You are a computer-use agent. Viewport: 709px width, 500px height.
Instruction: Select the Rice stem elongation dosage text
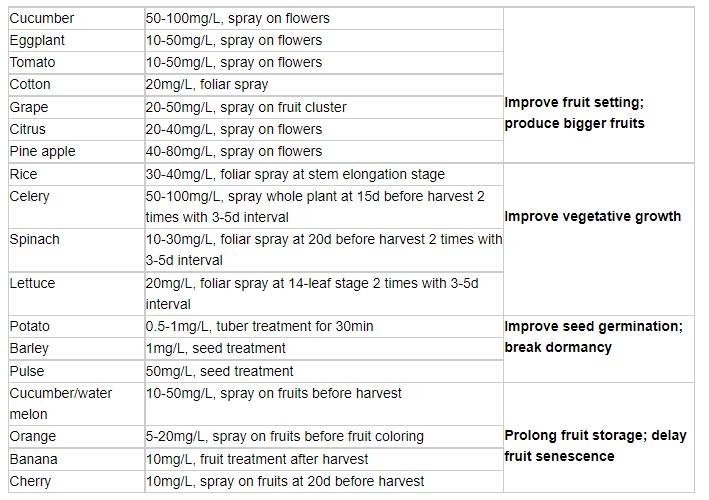[x=295, y=174]
